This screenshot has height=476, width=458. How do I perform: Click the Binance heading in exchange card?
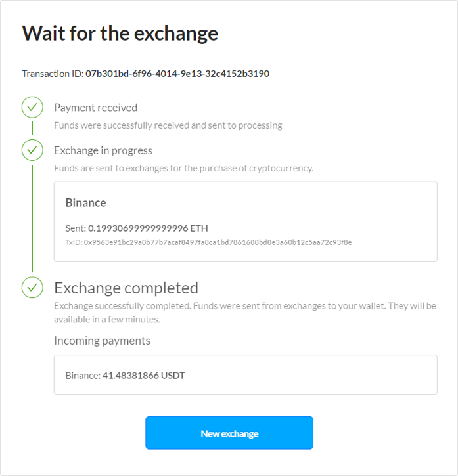tap(85, 202)
